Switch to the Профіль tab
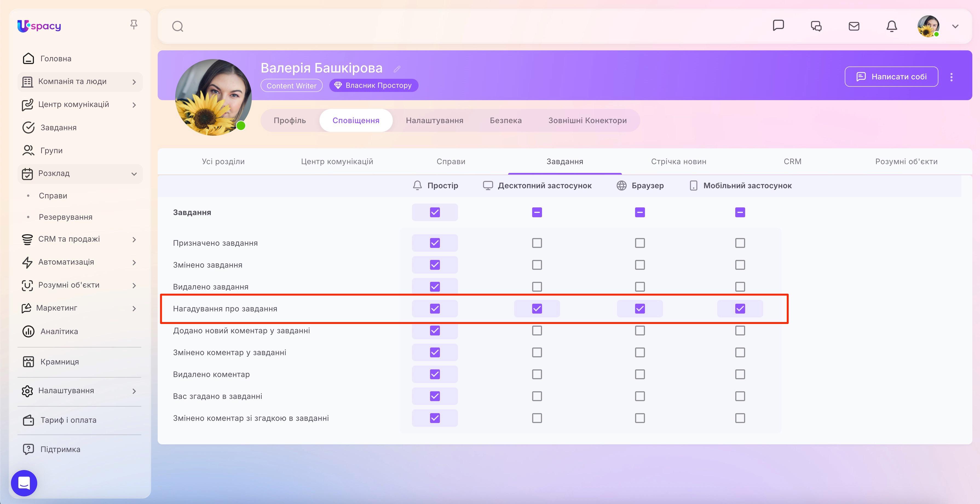This screenshot has height=504, width=980. (290, 121)
